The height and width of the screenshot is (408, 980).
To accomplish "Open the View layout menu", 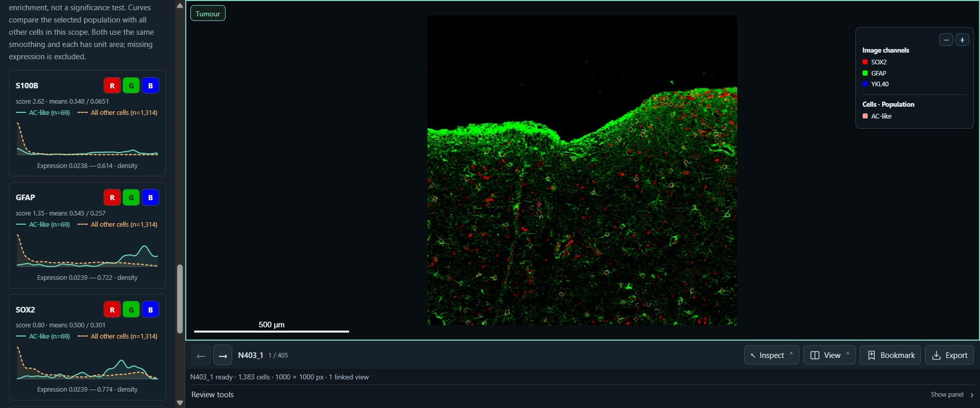I will tap(829, 355).
